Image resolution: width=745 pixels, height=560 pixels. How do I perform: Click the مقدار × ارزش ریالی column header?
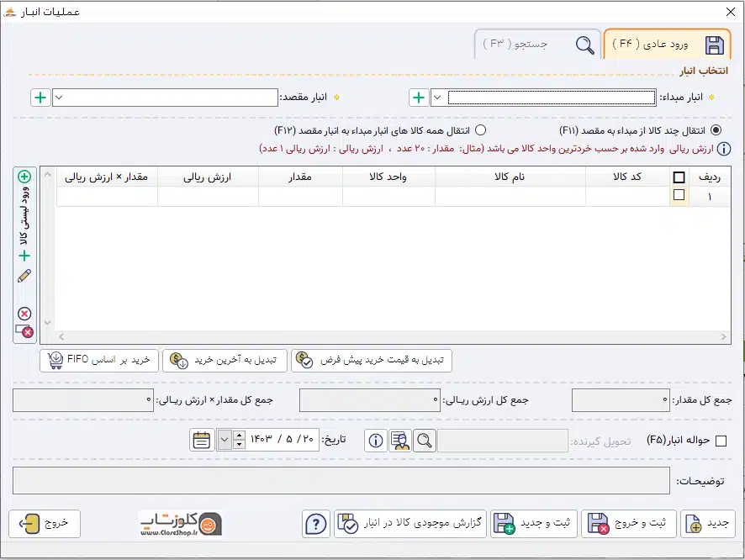coord(107,177)
